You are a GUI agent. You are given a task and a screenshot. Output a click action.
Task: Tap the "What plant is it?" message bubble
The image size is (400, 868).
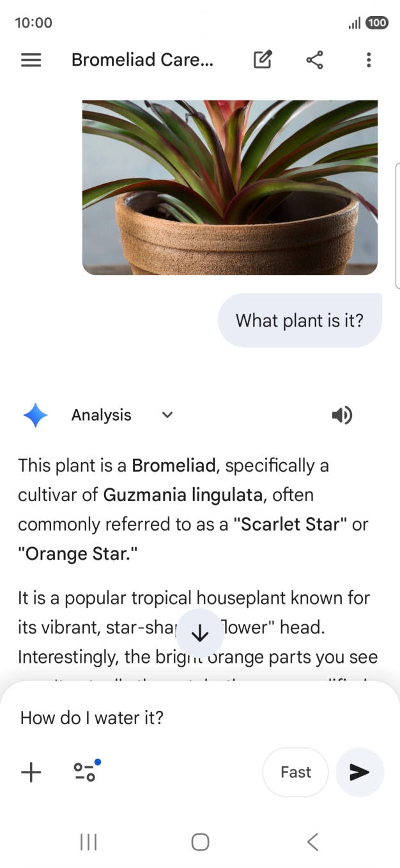[x=300, y=320]
